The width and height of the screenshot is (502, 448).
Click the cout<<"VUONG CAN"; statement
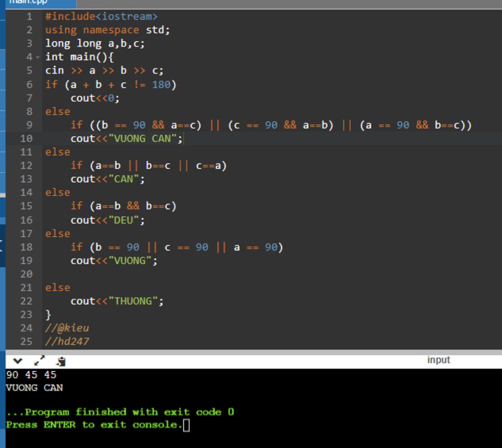pos(126,139)
